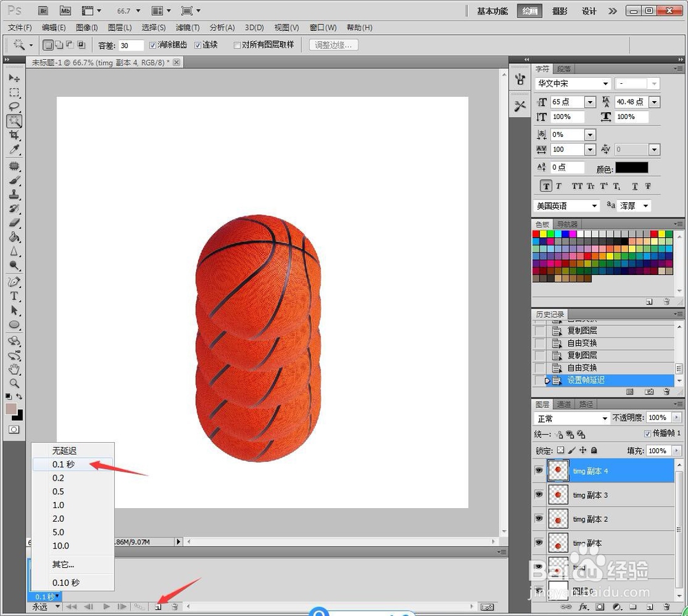Select the Rectangular Marquee tool
688x616 pixels.
point(14,92)
